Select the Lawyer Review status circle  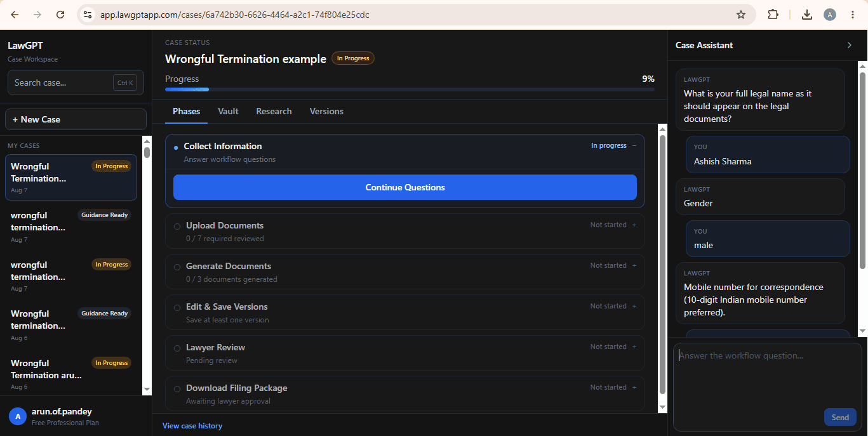(177, 348)
